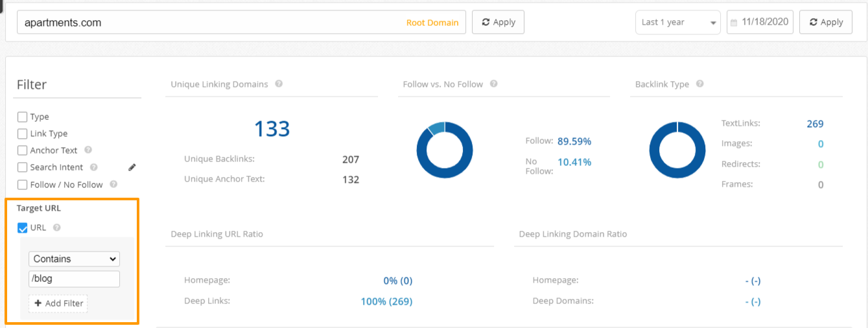The height and width of the screenshot is (328, 868).
Task: Click Unique Anchor Text value 132
Action: point(351,180)
